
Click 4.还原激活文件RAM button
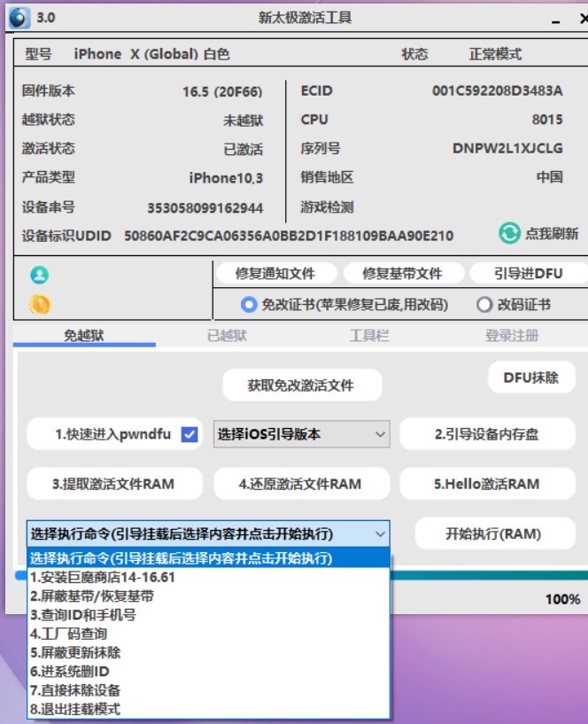[x=300, y=484]
